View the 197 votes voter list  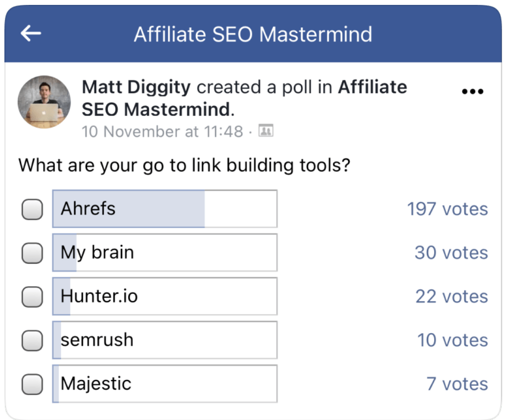447,209
